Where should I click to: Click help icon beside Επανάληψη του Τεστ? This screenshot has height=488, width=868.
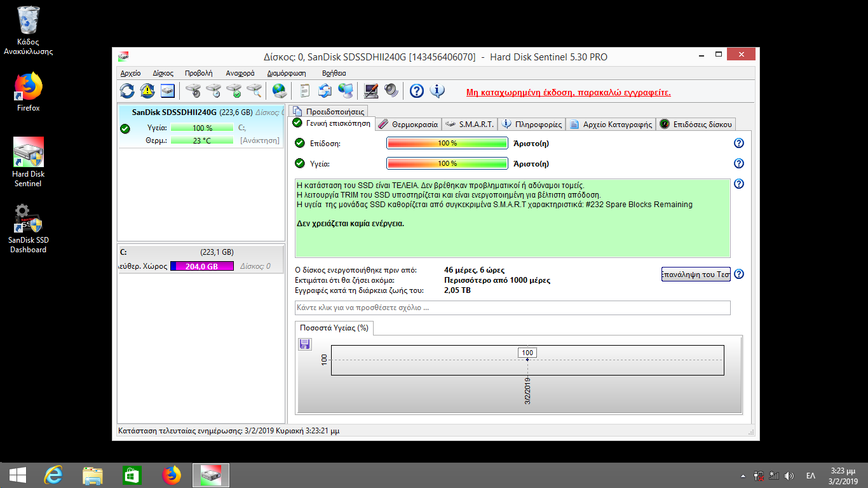click(x=738, y=274)
